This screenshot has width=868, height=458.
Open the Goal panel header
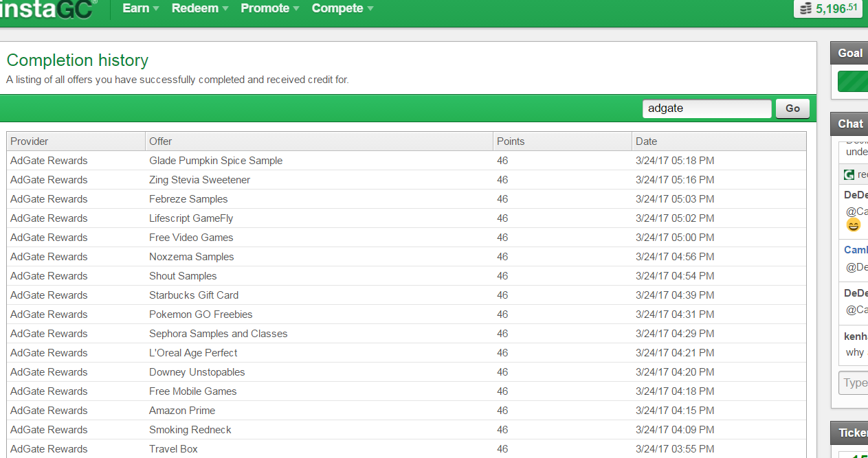(849, 54)
